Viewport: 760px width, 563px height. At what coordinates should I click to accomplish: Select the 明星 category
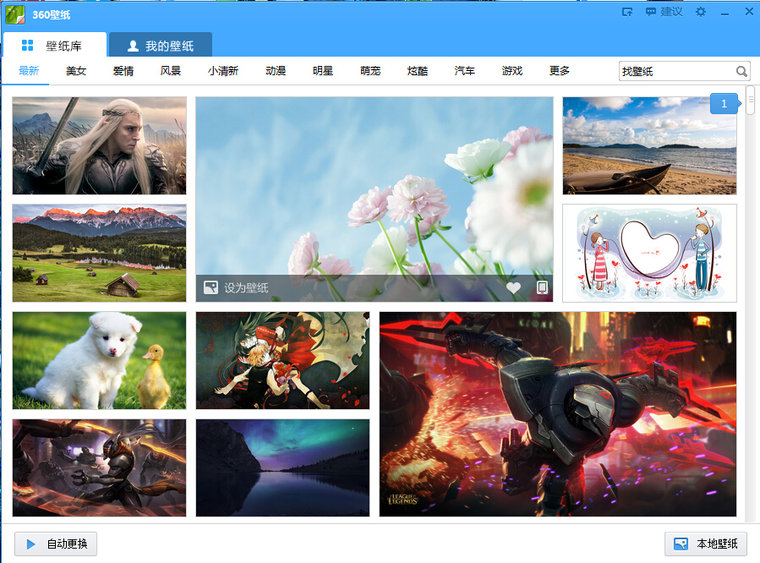pos(323,71)
